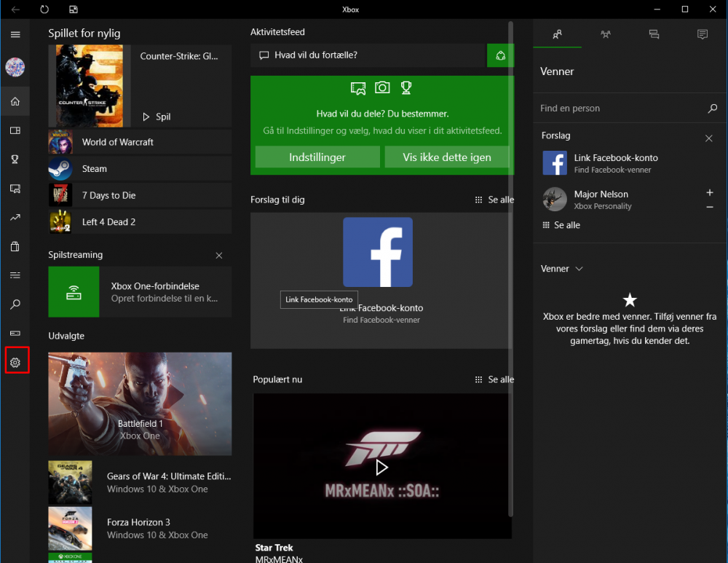Click the activity feed vertical scrollbar

510,269
